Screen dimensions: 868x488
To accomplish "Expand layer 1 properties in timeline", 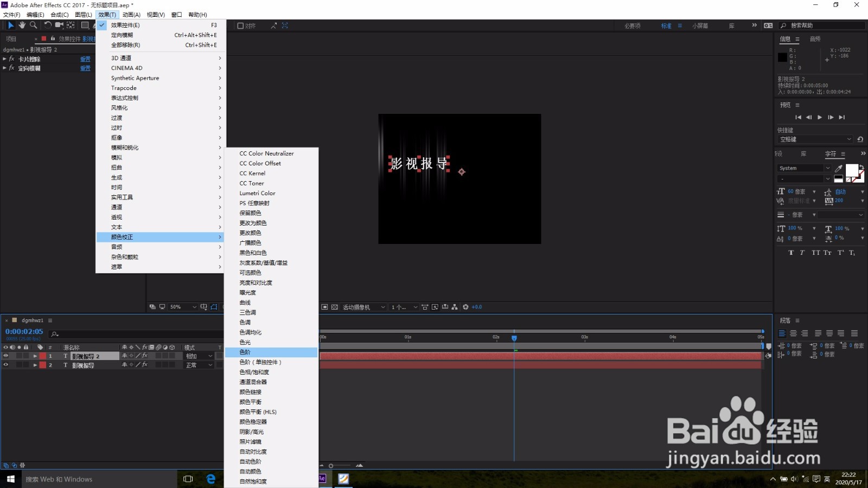I will coord(35,356).
